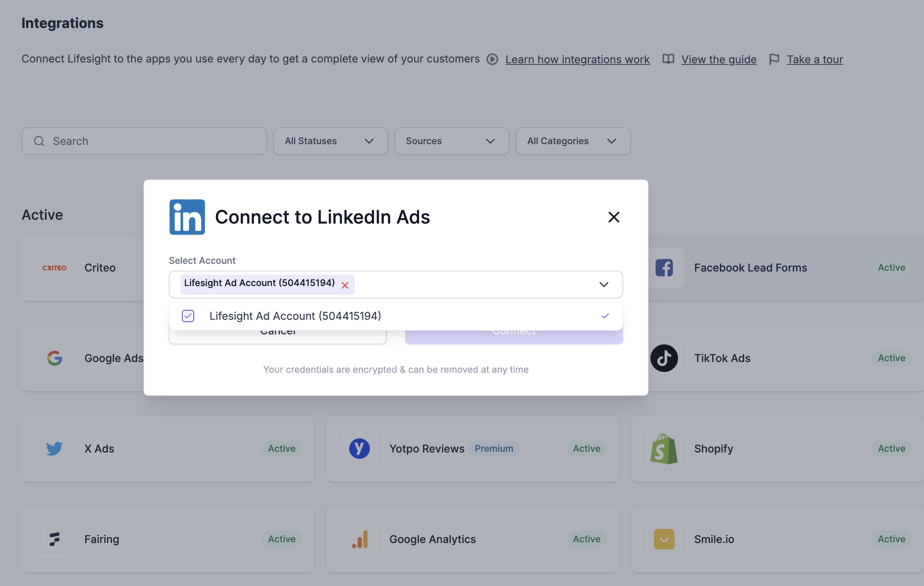
Task: Open the Sources filter dropdown
Action: 451,141
